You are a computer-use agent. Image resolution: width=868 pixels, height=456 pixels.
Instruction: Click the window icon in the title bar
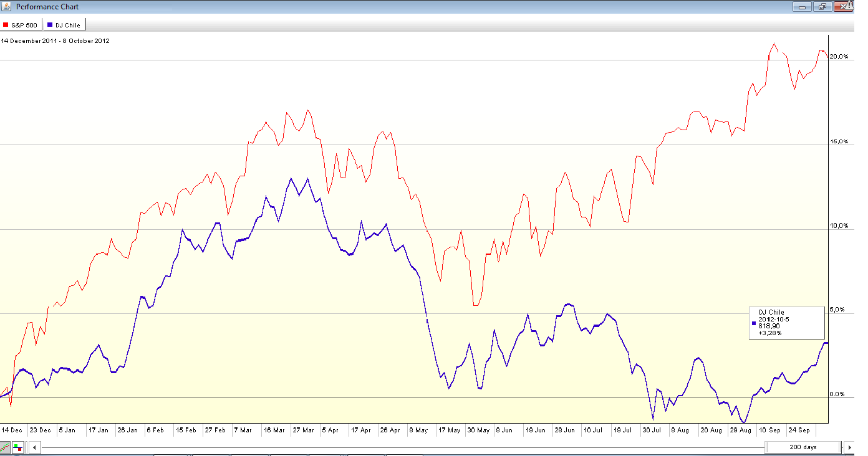[7, 7]
